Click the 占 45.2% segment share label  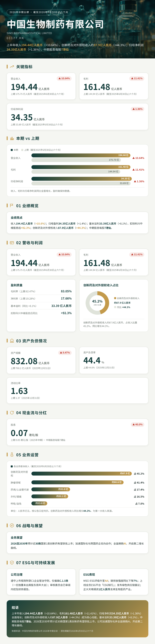coord(139,474)
